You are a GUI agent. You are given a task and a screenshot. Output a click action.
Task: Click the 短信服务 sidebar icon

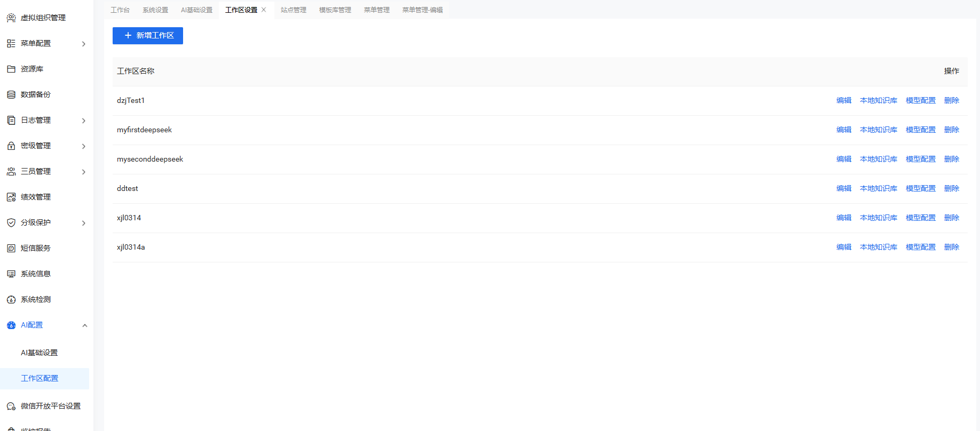pos(11,249)
